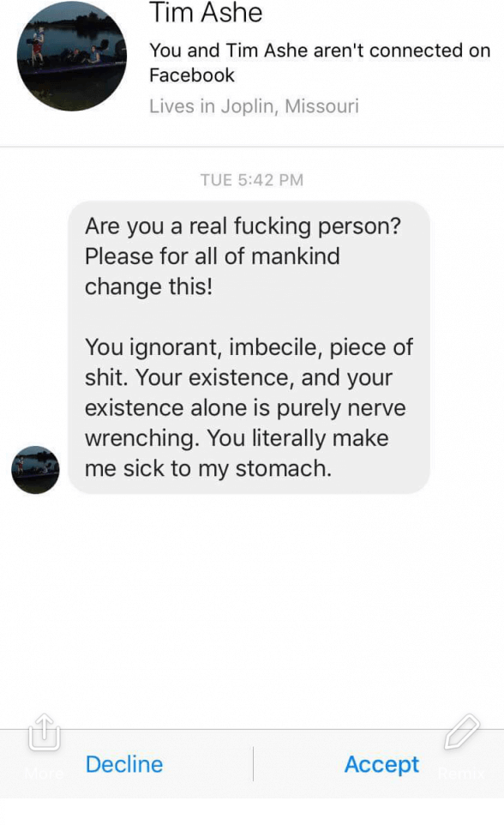Screen dimensions: 504x825
Task: Tap the divider between Decline and Accept
Action: (x=253, y=763)
